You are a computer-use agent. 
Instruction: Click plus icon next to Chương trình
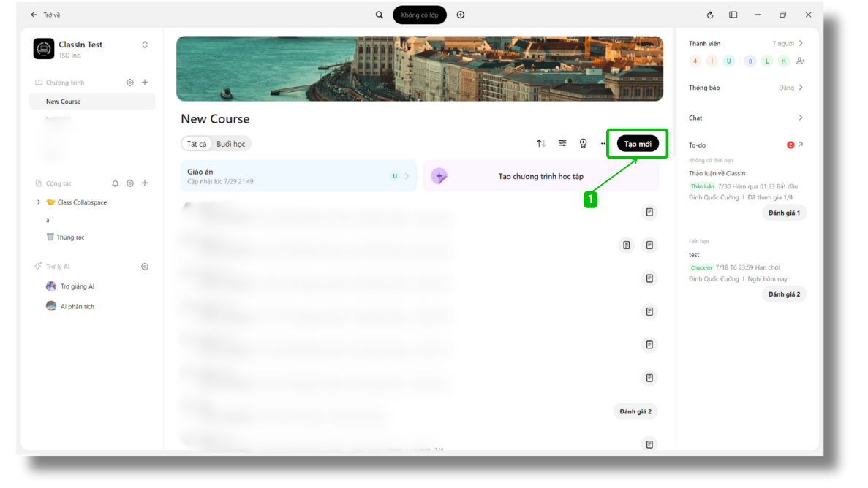point(145,83)
